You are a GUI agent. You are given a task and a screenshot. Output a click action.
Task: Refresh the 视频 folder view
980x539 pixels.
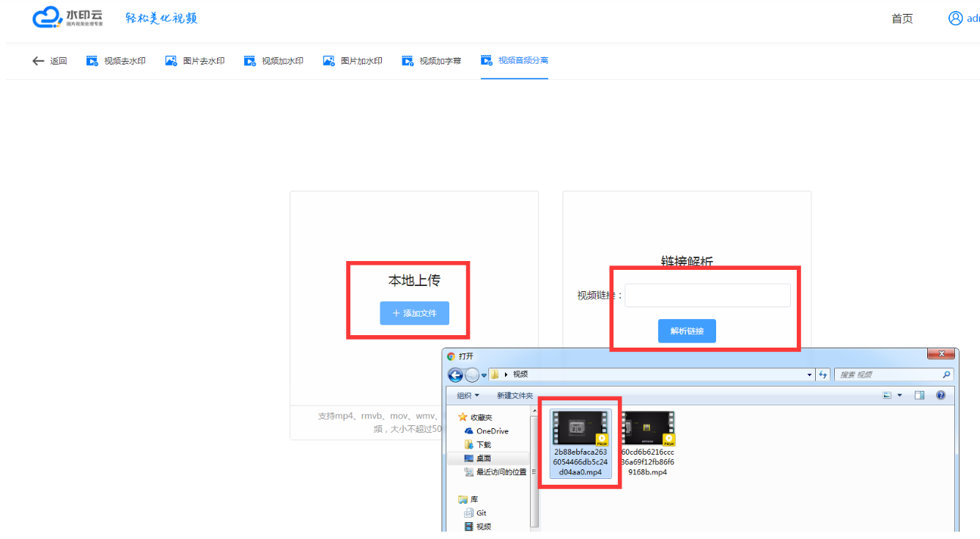[x=822, y=375]
